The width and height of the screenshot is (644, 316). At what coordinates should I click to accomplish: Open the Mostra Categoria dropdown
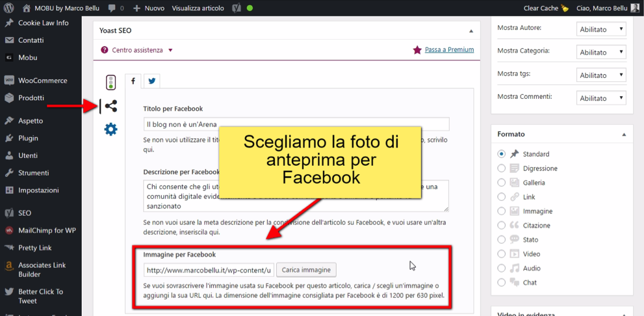click(601, 53)
